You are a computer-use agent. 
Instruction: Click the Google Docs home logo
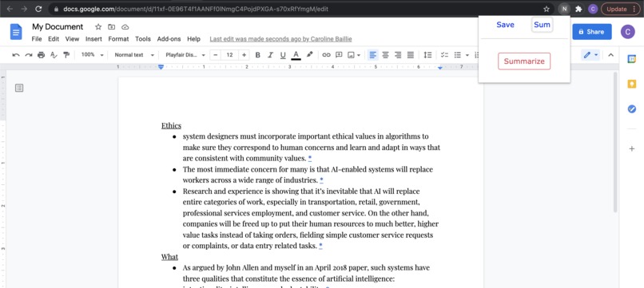tap(16, 32)
